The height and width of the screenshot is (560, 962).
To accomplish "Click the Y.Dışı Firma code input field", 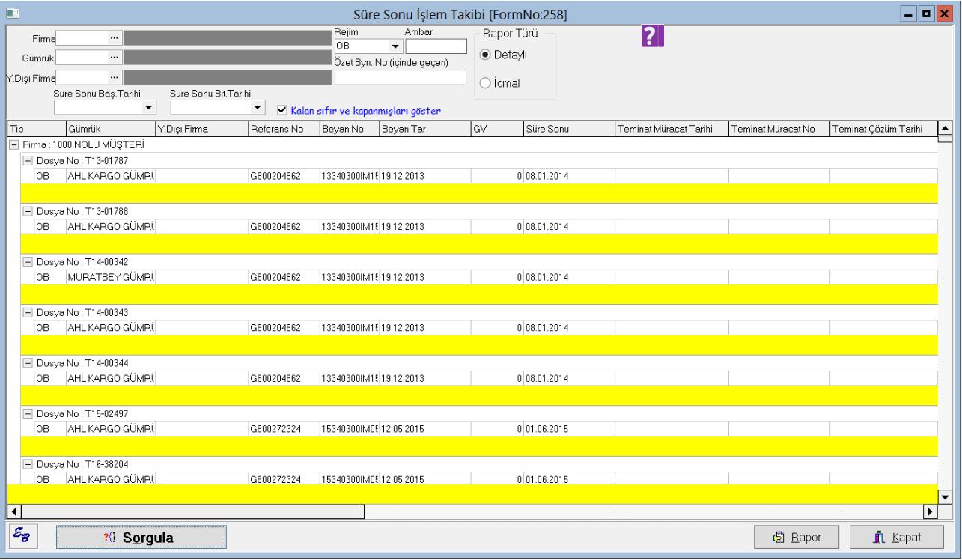I will [82, 76].
